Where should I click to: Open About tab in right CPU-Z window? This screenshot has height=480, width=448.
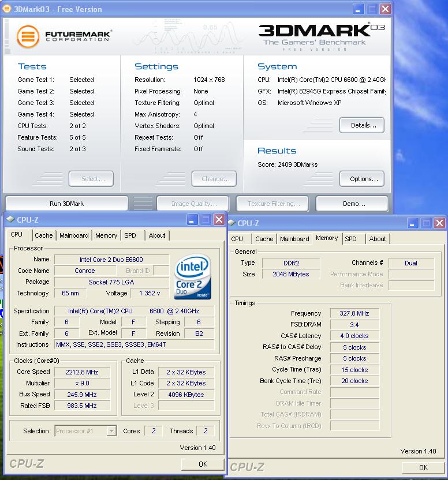(378, 239)
